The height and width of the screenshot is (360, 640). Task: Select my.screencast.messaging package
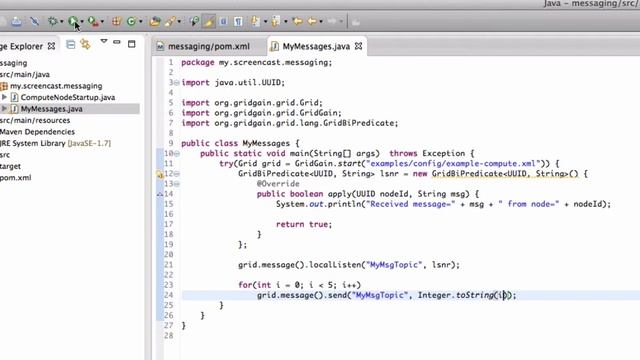(x=56, y=86)
